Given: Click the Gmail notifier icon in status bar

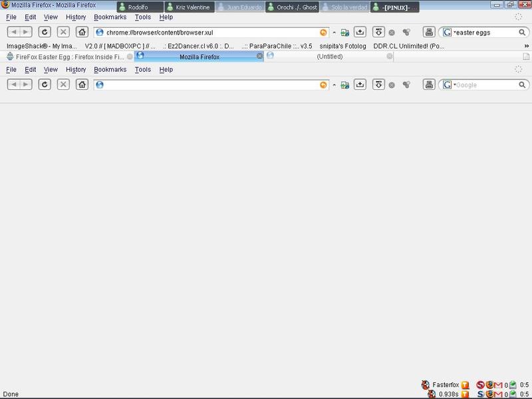Looking at the screenshot, I should [498, 384].
